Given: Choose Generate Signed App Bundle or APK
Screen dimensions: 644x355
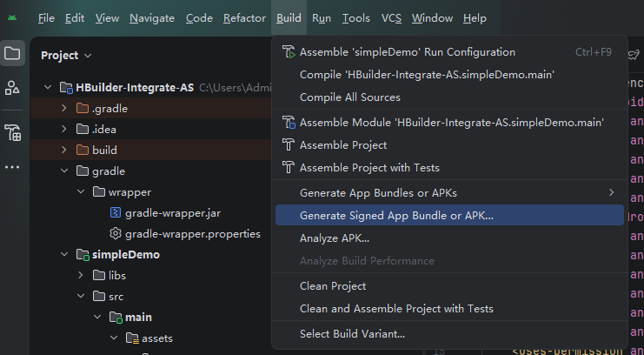Looking at the screenshot, I should 449,215.
